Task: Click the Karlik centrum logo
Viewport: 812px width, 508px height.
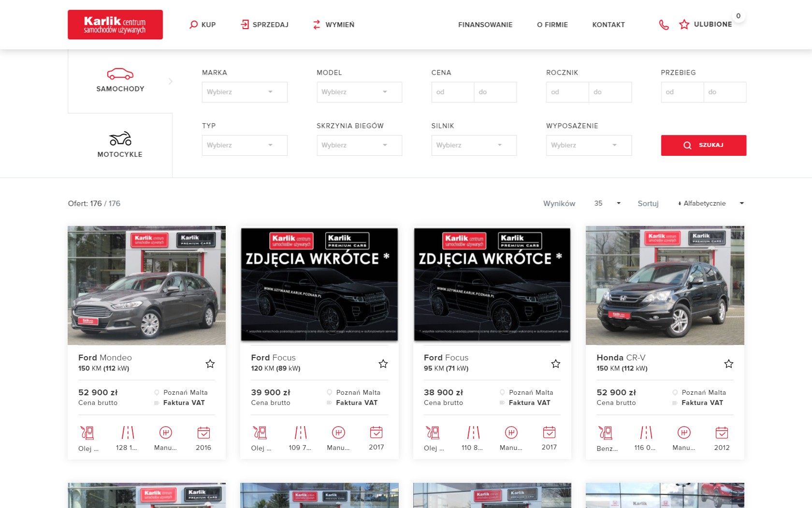Action: pos(115,25)
